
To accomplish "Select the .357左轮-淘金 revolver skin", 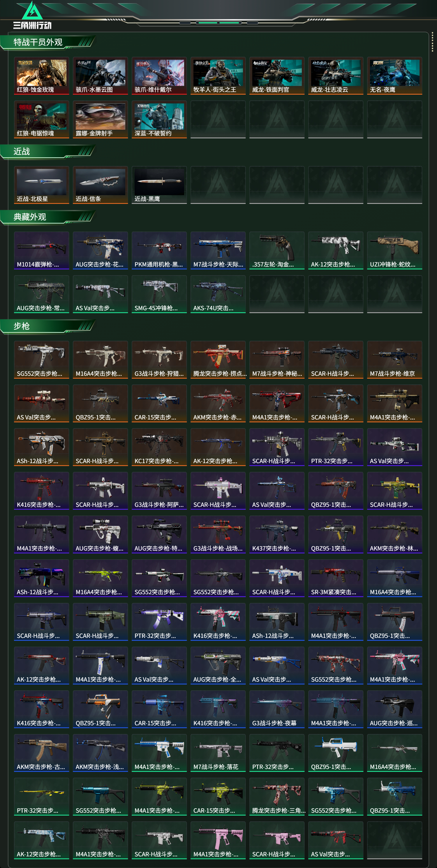I will click(277, 250).
